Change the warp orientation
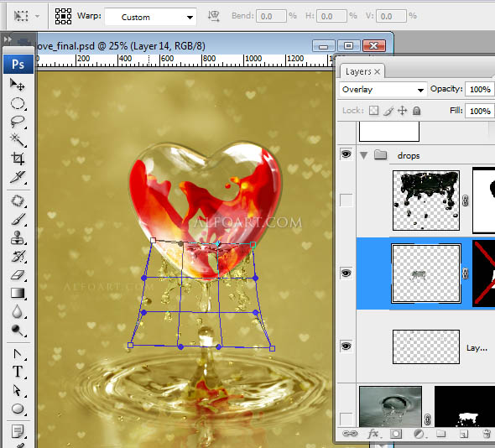This screenshot has width=495, height=448. [214, 16]
